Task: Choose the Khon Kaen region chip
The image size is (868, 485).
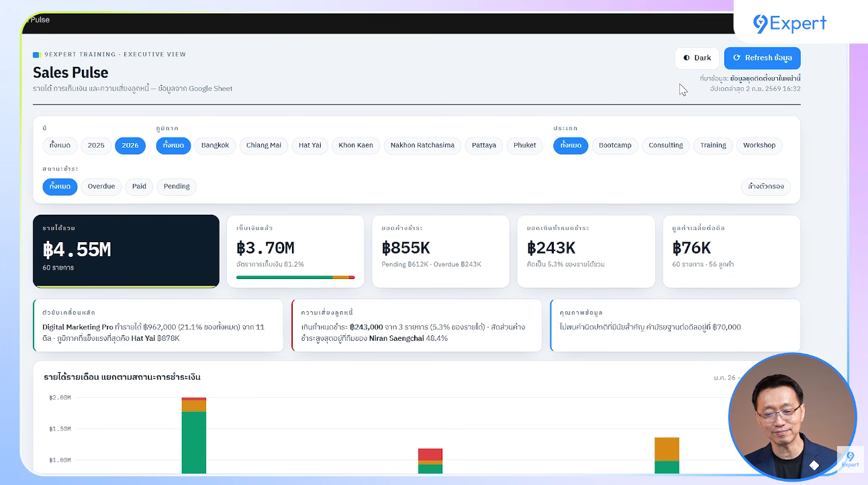Action: point(356,146)
